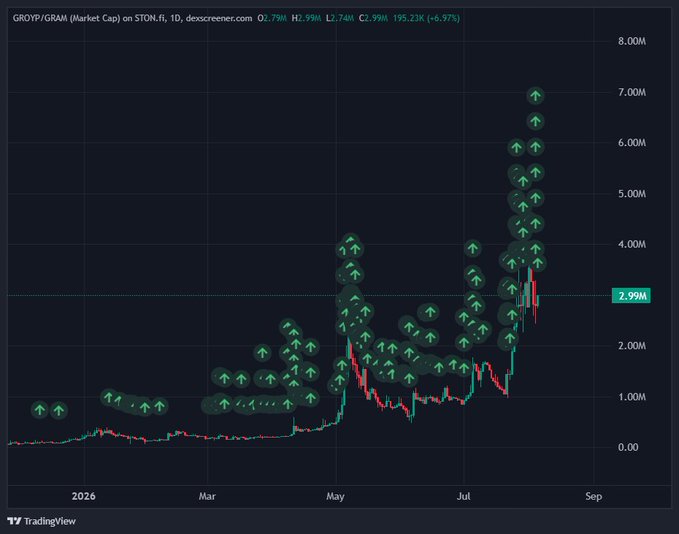Select the topmost green arrow marker near 7.00M
679x534 pixels.
(x=536, y=96)
